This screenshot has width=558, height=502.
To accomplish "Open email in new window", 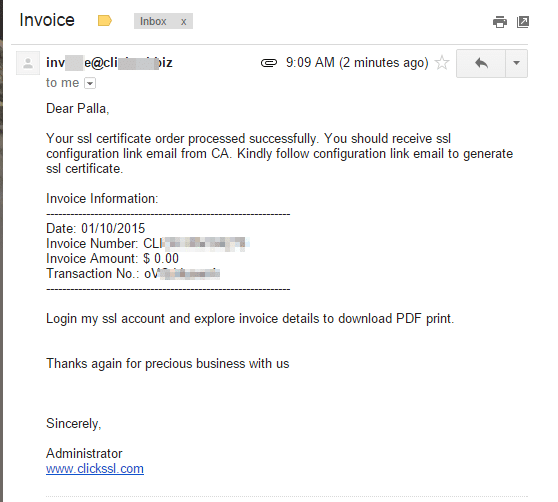I will [523, 22].
